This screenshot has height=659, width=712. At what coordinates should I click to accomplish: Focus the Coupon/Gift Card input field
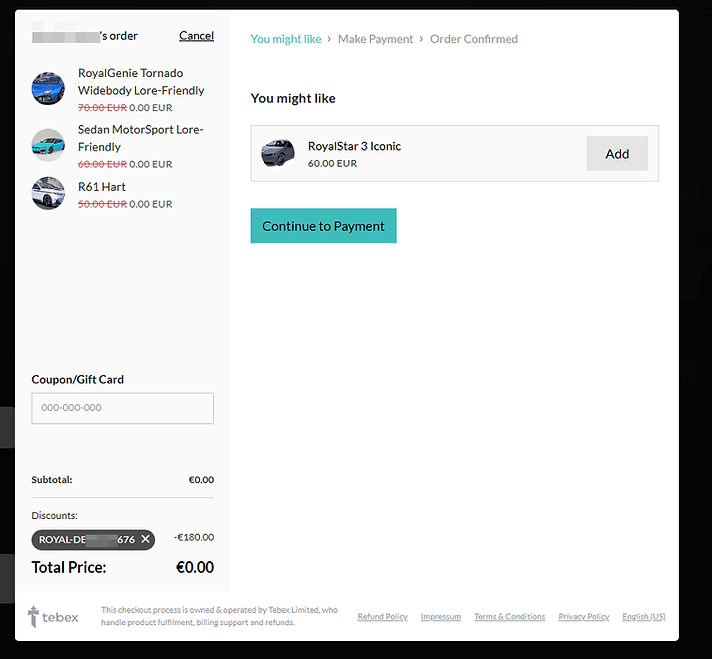pos(123,408)
